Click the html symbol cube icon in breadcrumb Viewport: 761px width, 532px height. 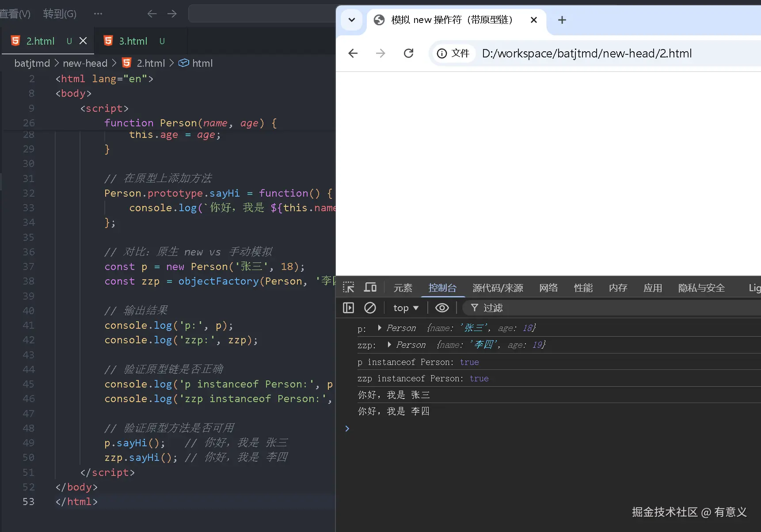coord(184,63)
